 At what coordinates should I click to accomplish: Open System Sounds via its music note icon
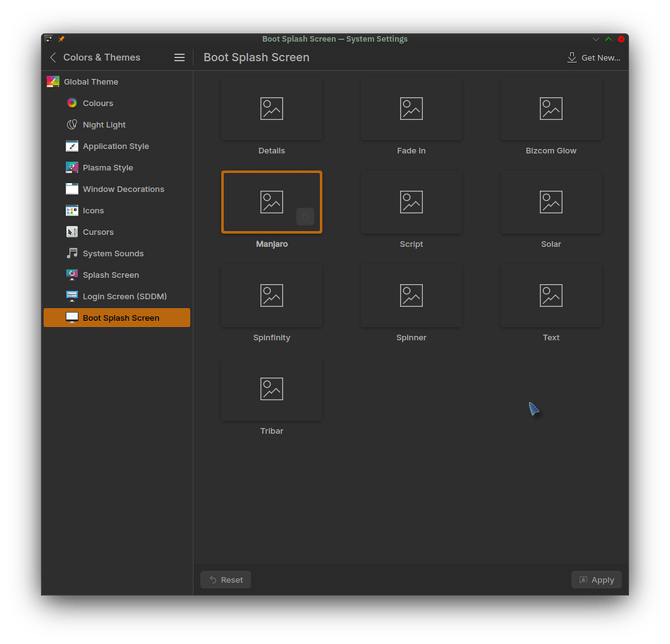(71, 253)
